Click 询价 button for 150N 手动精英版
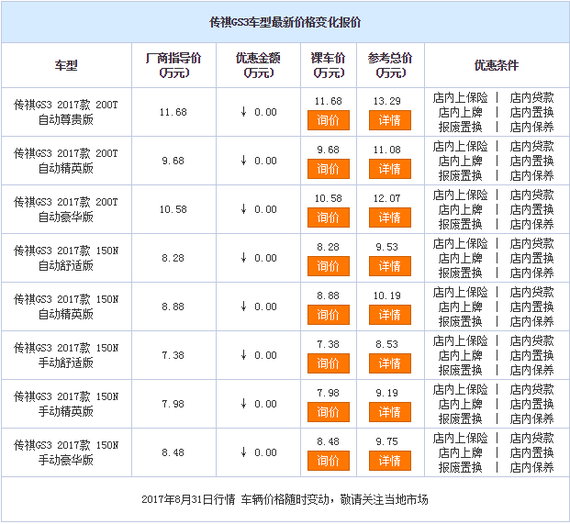570x524 pixels. [328, 412]
